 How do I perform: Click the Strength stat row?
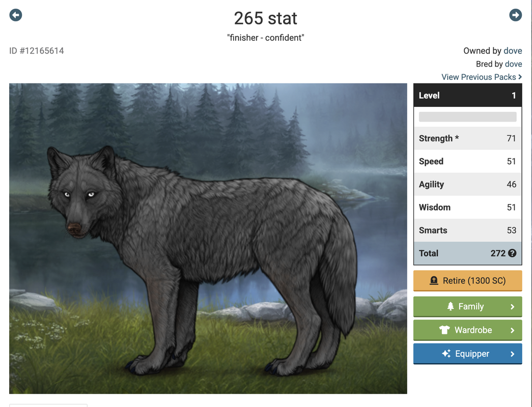pyautogui.click(x=467, y=138)
